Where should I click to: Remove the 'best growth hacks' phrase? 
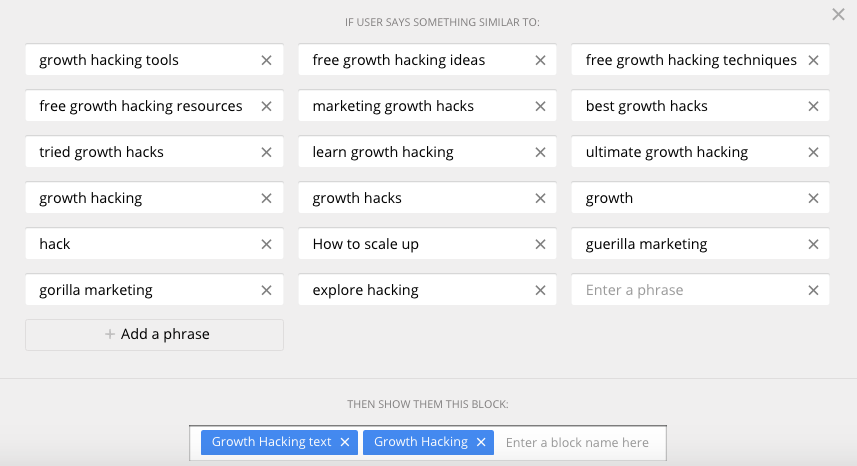click(x=813, y=106)
